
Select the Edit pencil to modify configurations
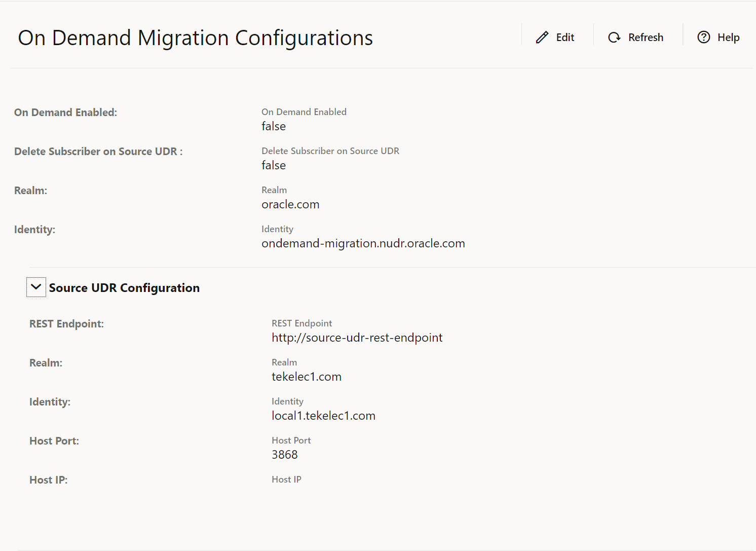click(x=542, y=37)
